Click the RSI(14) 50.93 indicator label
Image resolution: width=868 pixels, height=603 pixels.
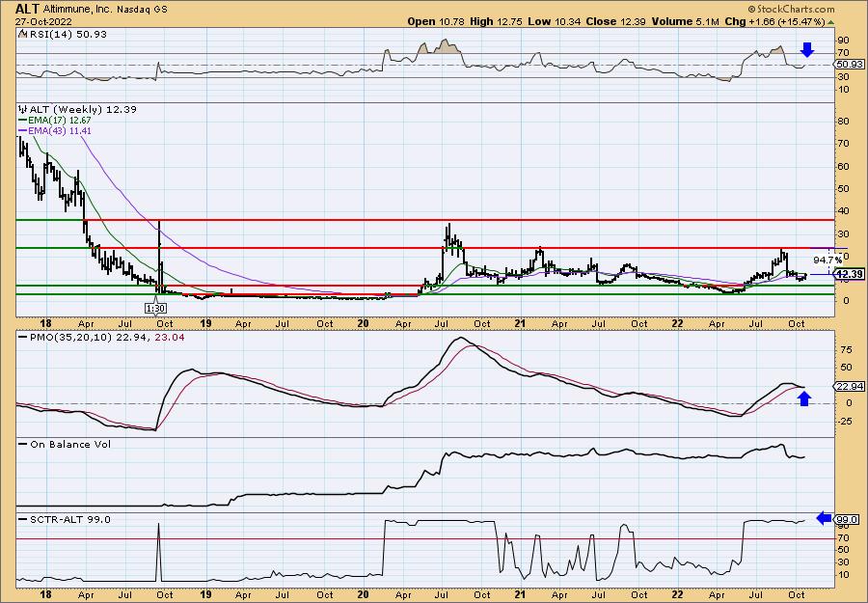tap(67, 34)
